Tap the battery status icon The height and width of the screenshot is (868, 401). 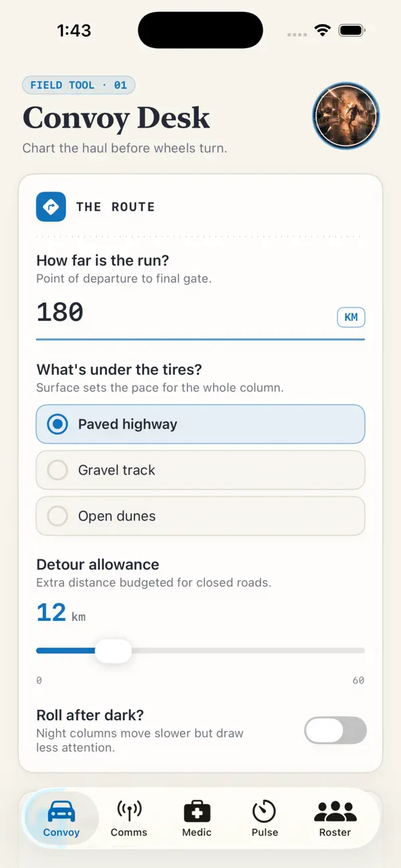pyautogui.click(x=352, y=31)
